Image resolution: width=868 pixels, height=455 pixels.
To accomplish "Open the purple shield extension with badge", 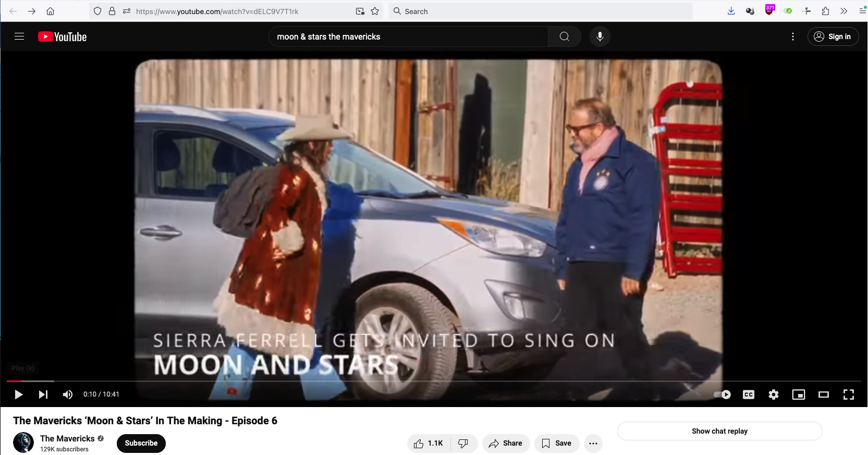I will pos(769,10).
